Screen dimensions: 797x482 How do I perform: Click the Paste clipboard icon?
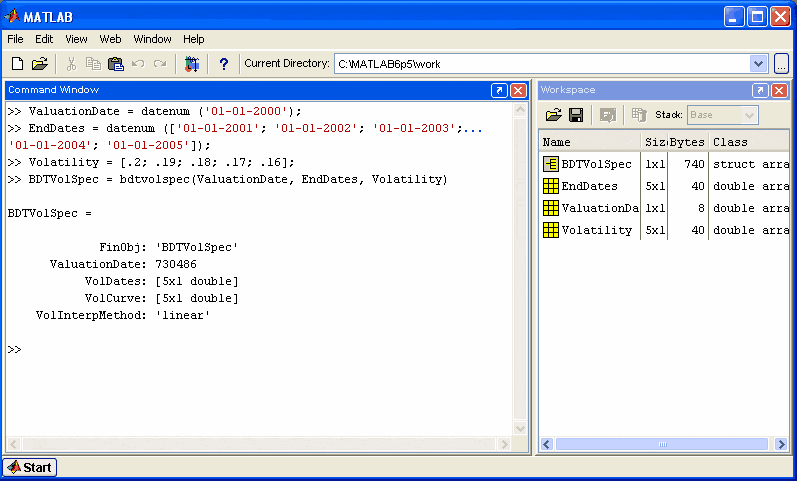point(116,64)
